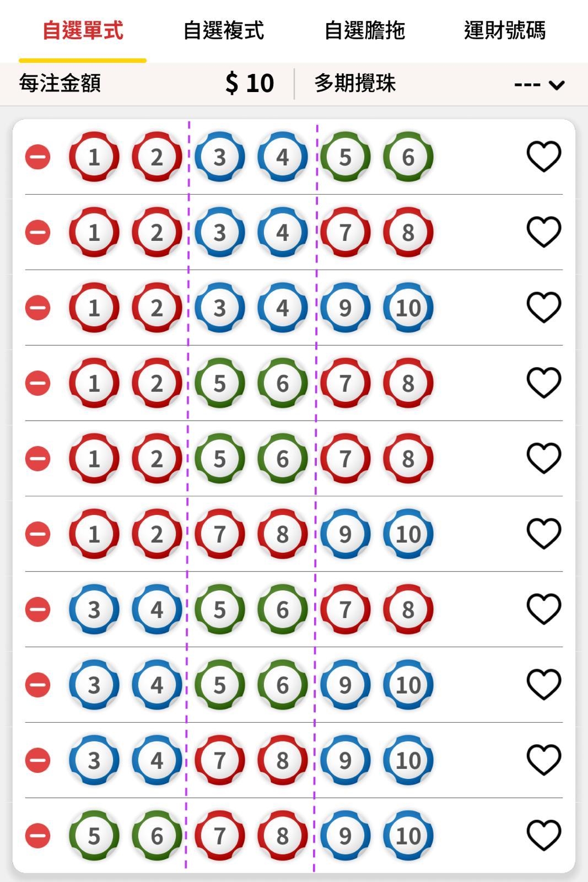
Task: Change the 每注金額 $10 amount
Action: coord(250,84)
